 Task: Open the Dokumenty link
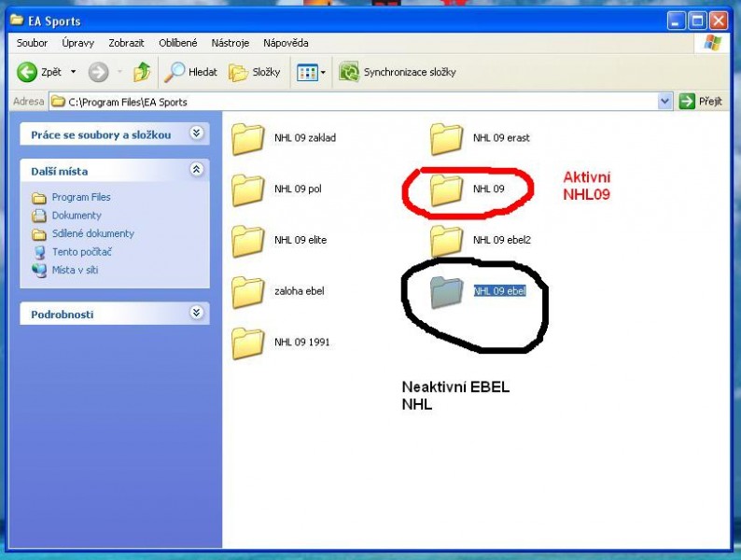(77, 216)
